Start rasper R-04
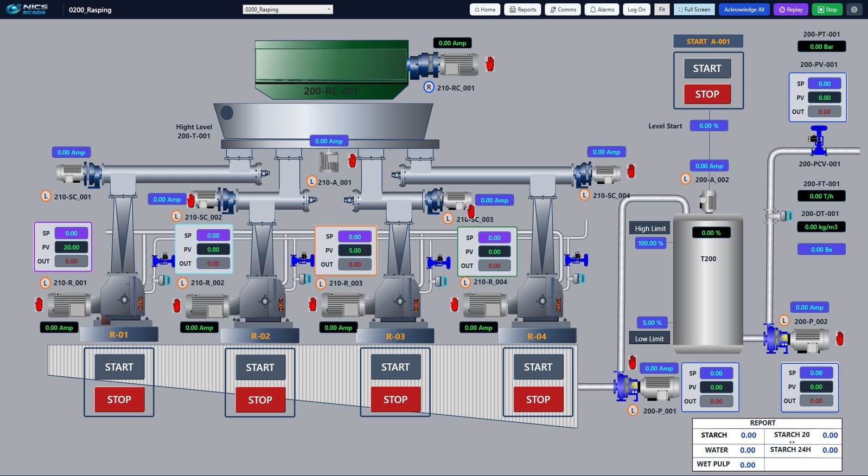 coord(538,367)
